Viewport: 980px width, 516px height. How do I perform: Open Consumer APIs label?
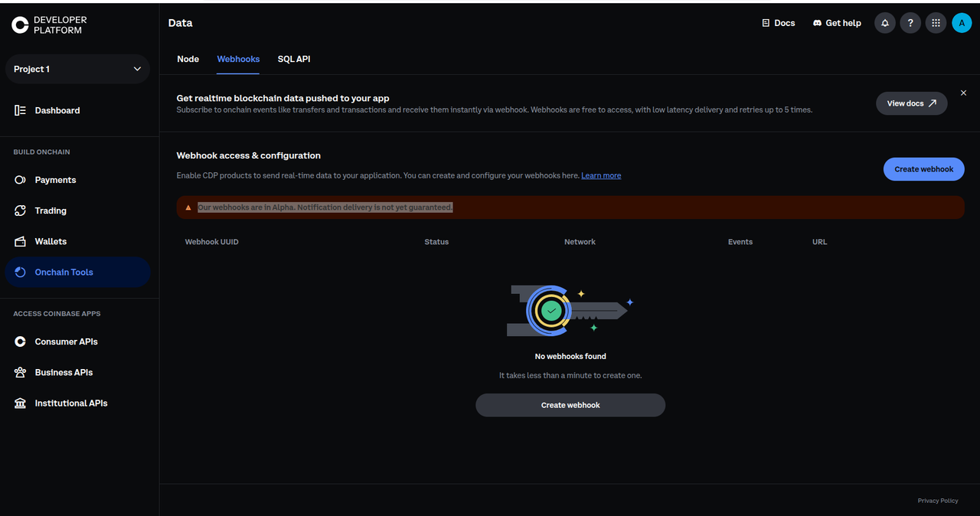(66, 341)
